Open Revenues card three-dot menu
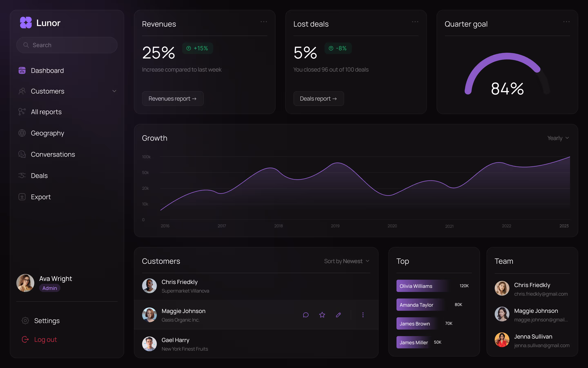 coord(264,22)
